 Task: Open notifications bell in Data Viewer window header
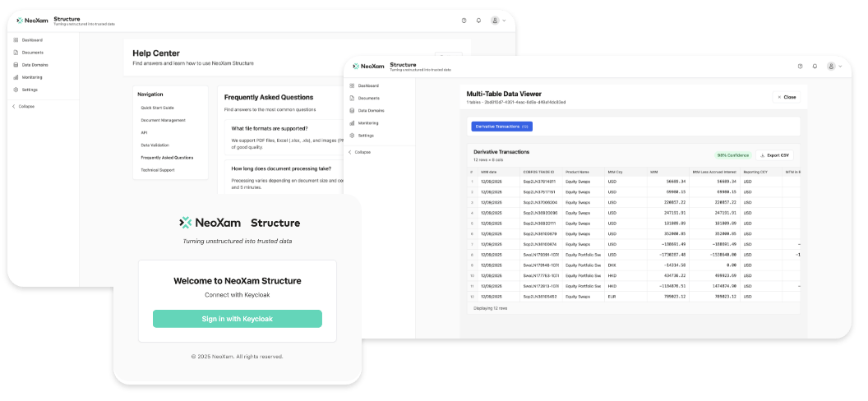click(x=815, y=66)
